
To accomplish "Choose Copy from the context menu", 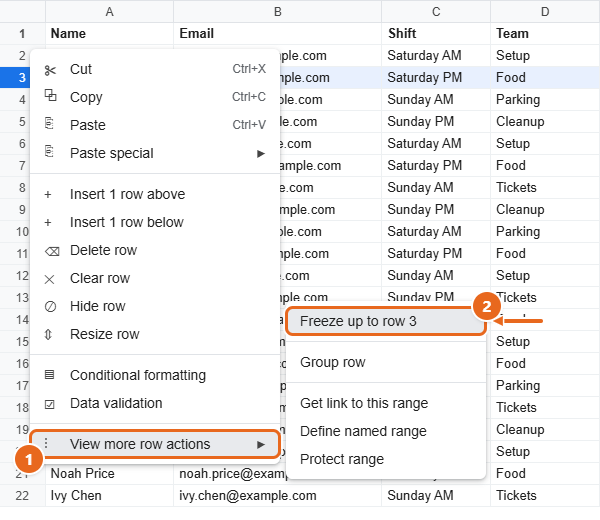I will (155, 97).
